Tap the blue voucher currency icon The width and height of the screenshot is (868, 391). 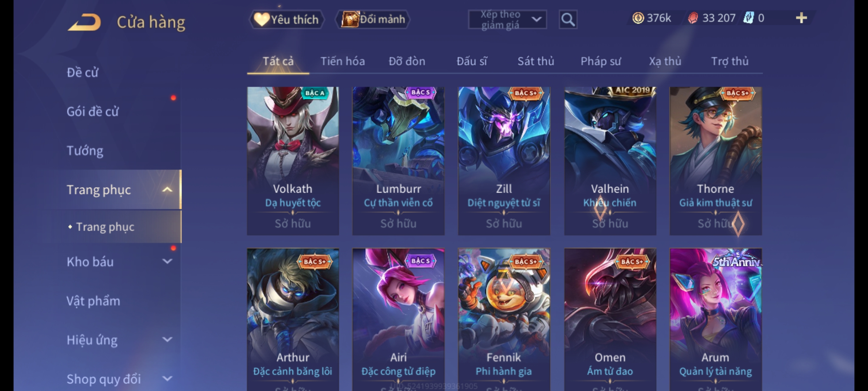(748, 18)
